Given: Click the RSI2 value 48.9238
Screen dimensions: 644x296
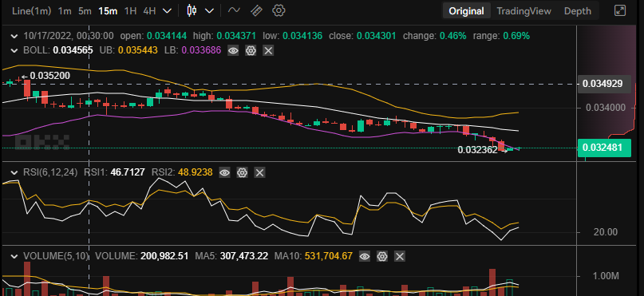Looking at the screenshot, I should (x=195, y=172).
